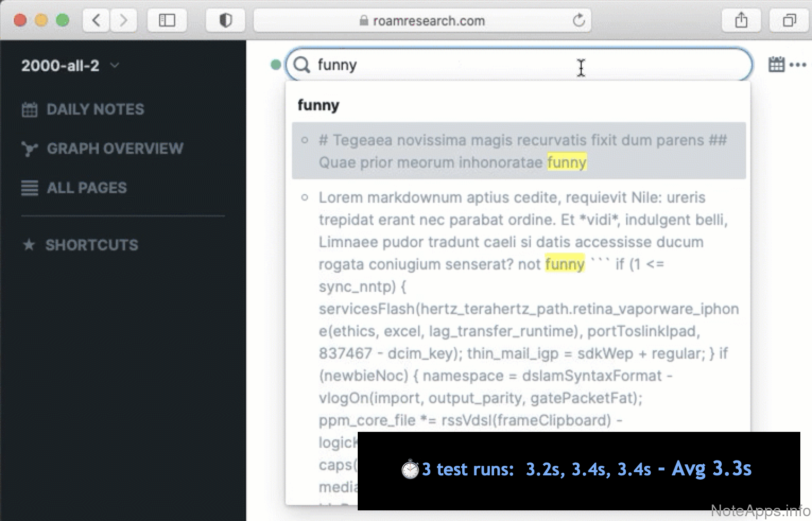Reload the page with the refresh icon

[x=578, y=21]
